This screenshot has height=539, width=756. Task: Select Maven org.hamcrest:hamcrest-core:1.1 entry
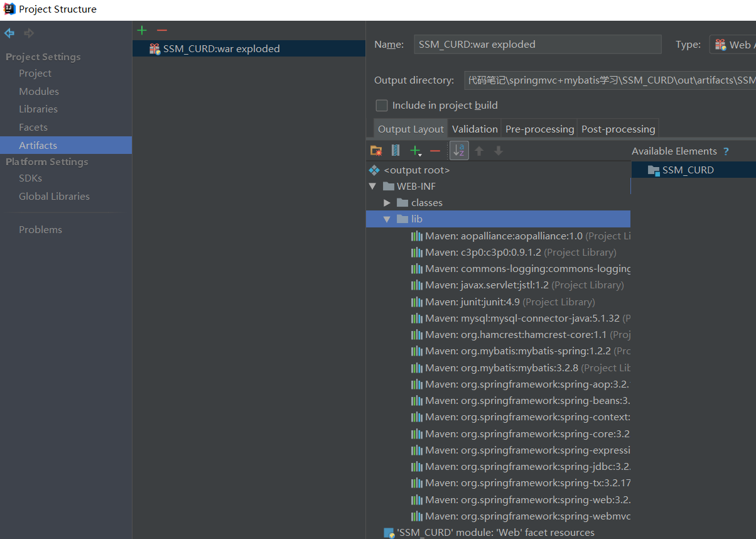click(521, 335)
